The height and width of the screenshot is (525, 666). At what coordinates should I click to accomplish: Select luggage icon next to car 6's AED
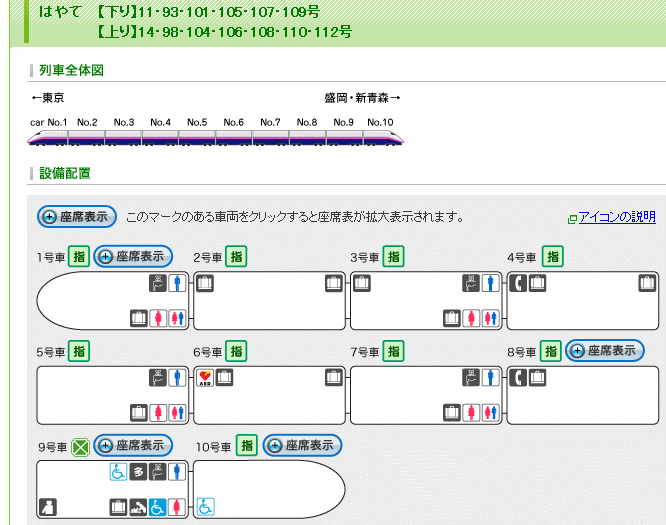point(224,378)
